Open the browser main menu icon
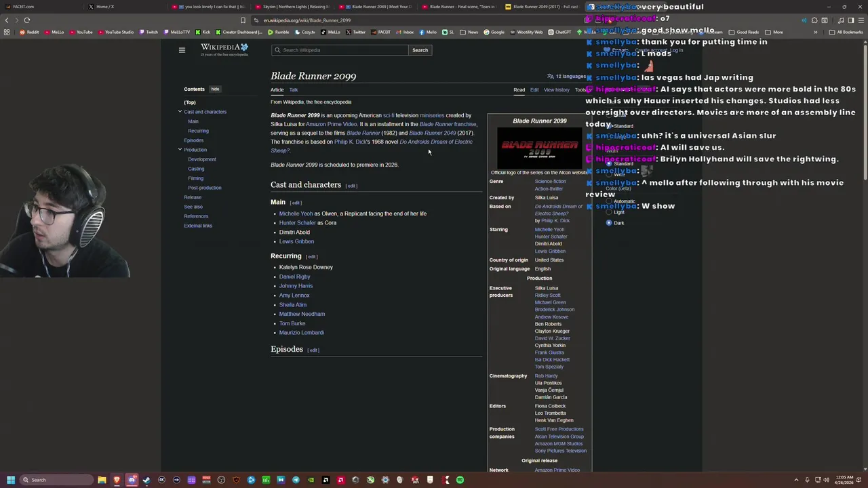The height and width of the screenshot is (488, 868). click(x=861, y=20)
